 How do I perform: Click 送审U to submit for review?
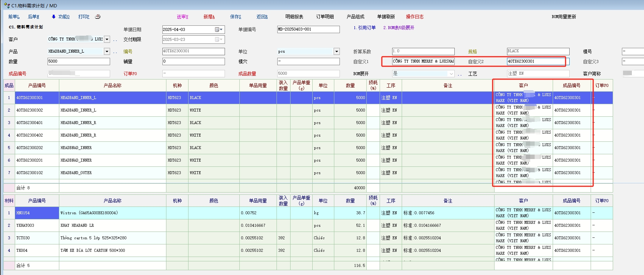point(182,17)
